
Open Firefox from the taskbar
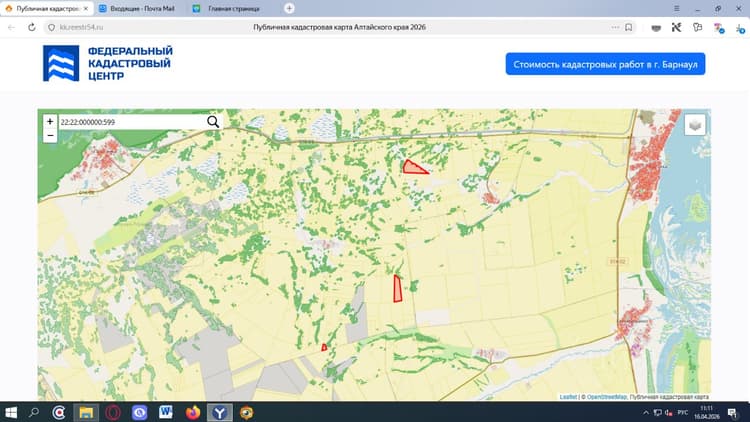[x=193, y=412]
